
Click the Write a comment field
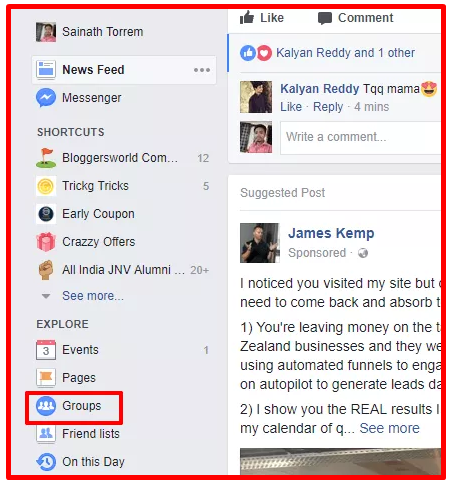(360, 138)
